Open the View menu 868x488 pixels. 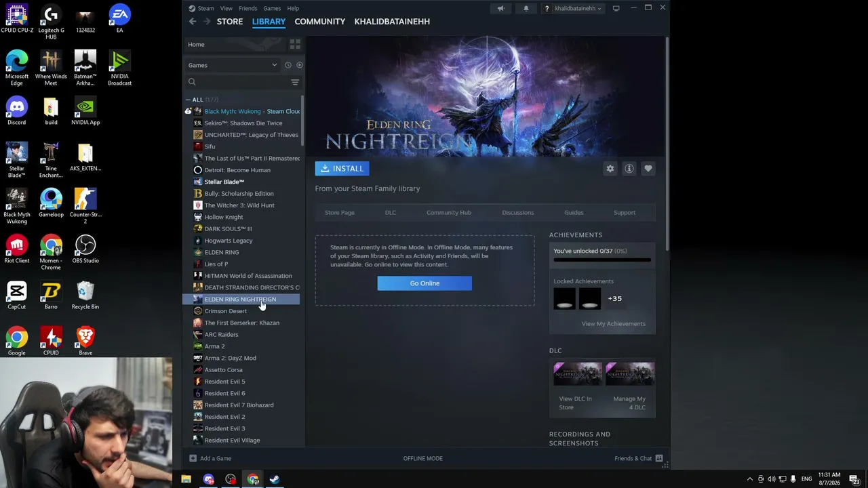click(x=226, y=8)
